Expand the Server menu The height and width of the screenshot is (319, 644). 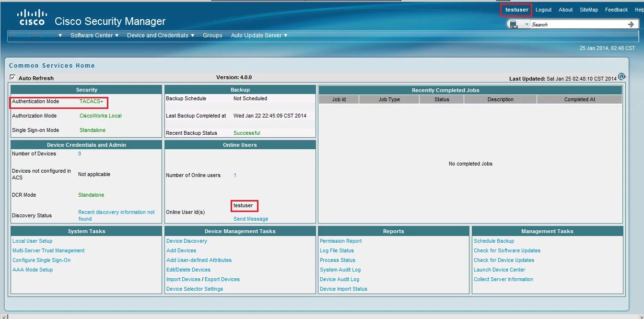pyautogui.click(x=51, y=35)
